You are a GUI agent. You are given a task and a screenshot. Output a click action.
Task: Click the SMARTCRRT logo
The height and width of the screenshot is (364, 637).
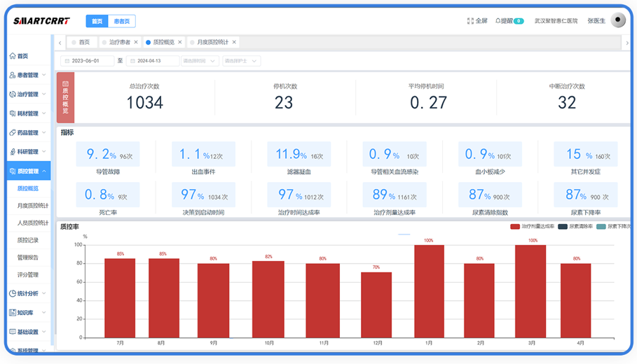coord(41,21)
